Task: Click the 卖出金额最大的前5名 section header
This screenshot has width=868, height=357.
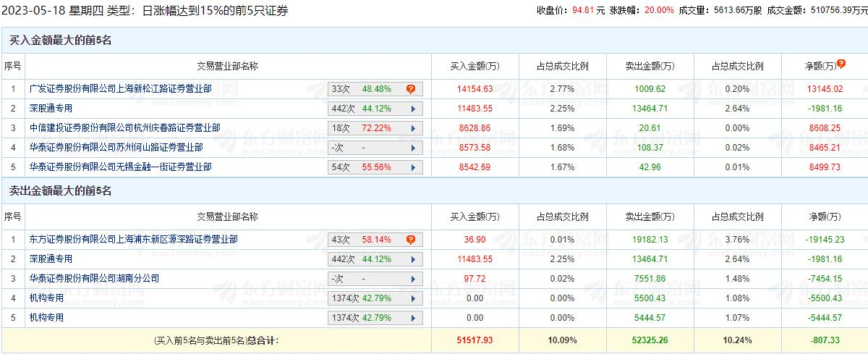Action: [60, 191]
